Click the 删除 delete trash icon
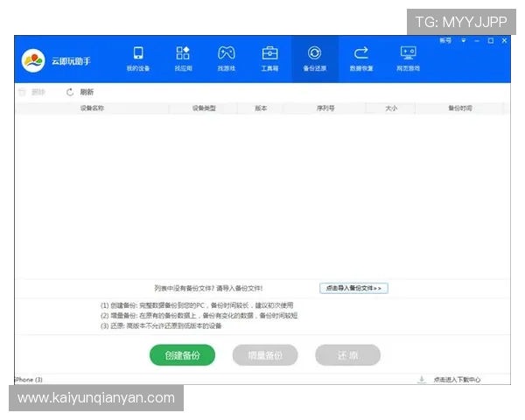The width and height of the screenshot is (525, 420). click(22, 92)
